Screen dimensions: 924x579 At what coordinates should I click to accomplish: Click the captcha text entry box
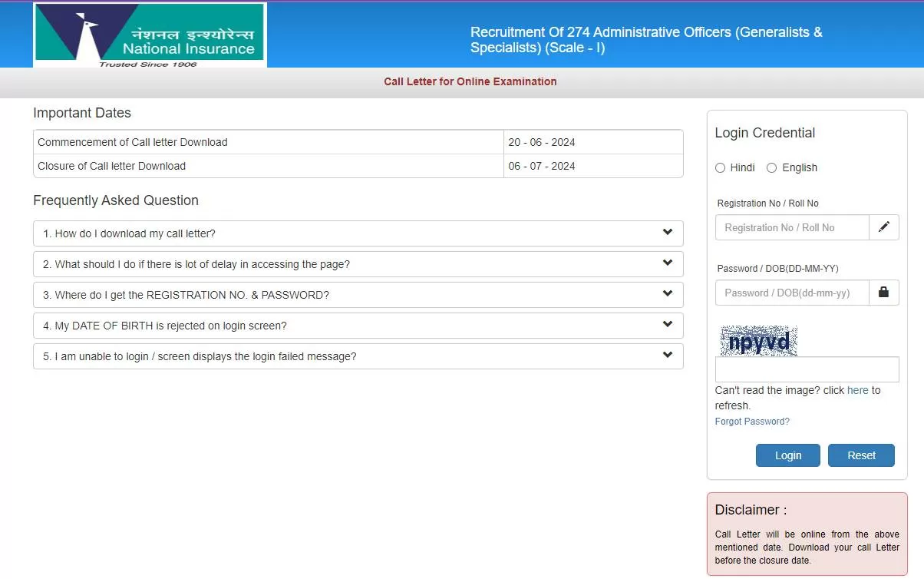tap(807, 369)
